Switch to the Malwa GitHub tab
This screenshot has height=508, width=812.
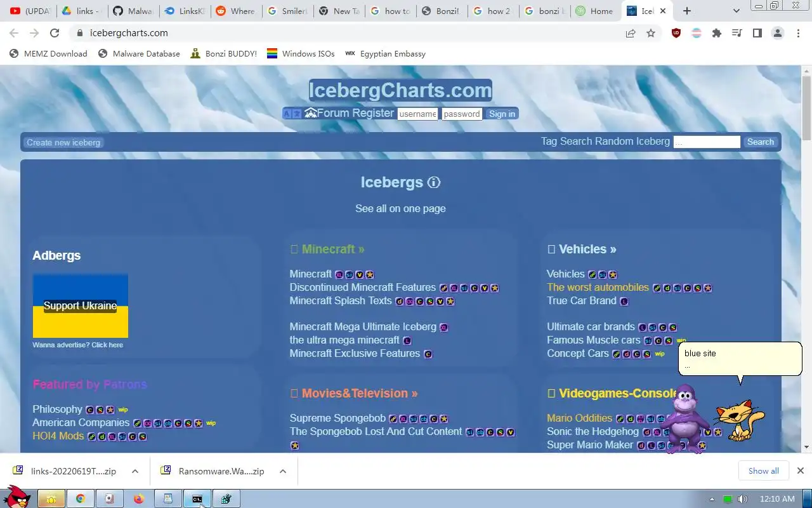point(132,11)
